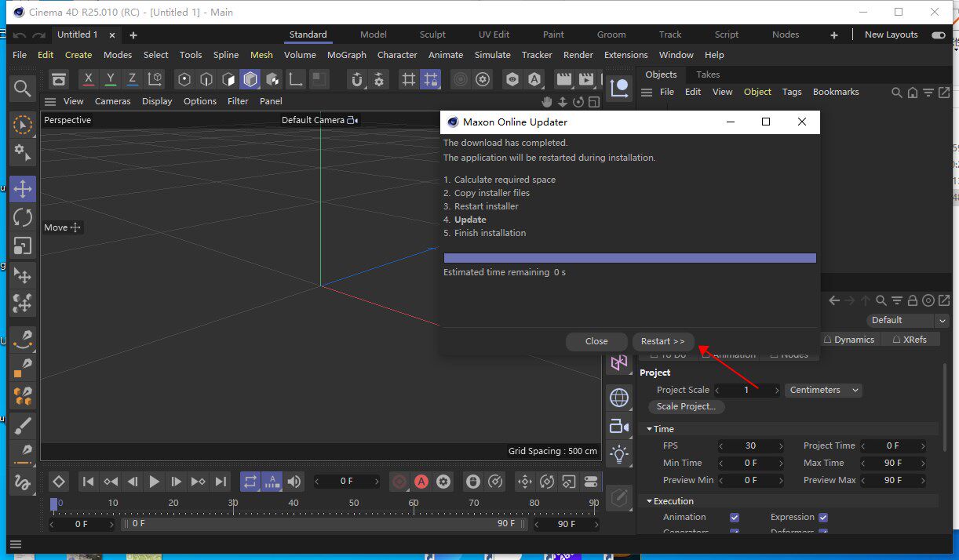This screenshot has height=560, width=959.
Task: Click Render to Picture Viewer icon
Action: click(x=585, y=79)
